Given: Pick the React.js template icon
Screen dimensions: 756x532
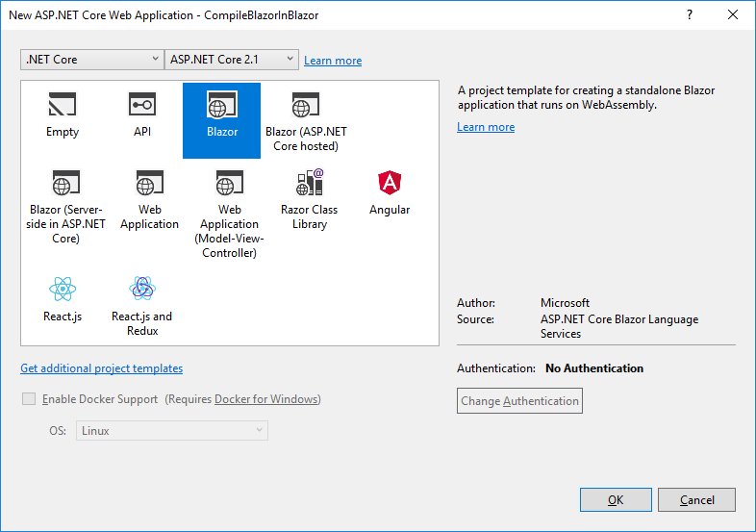Looking at the screenshot, I should [63, 289].
